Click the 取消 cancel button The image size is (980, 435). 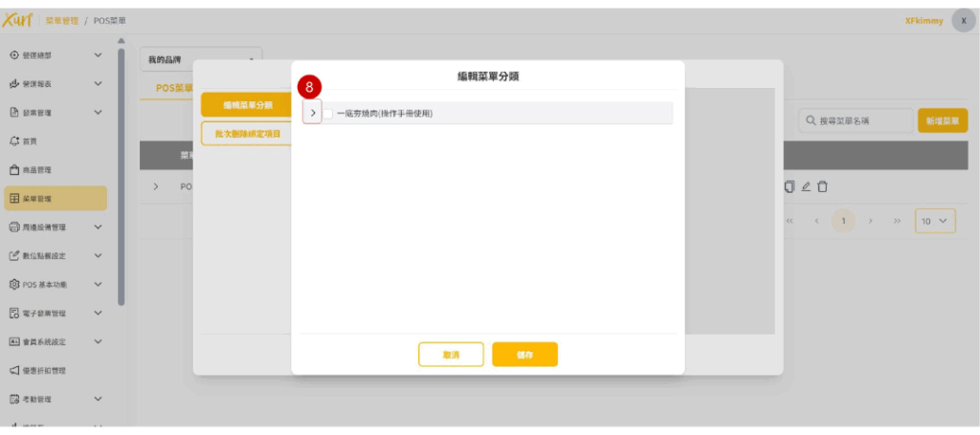click(x=451, y=355)
